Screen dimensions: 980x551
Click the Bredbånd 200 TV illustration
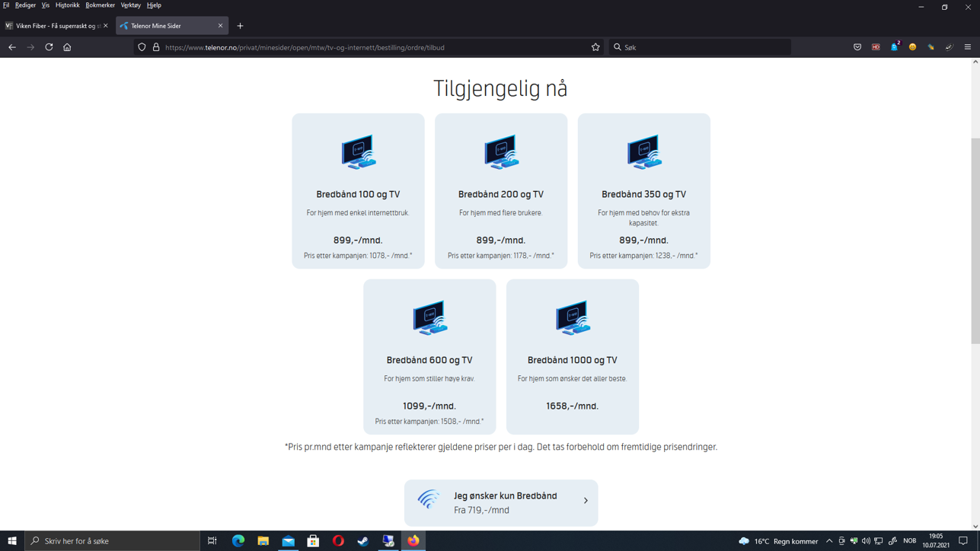tap(502, 152)
